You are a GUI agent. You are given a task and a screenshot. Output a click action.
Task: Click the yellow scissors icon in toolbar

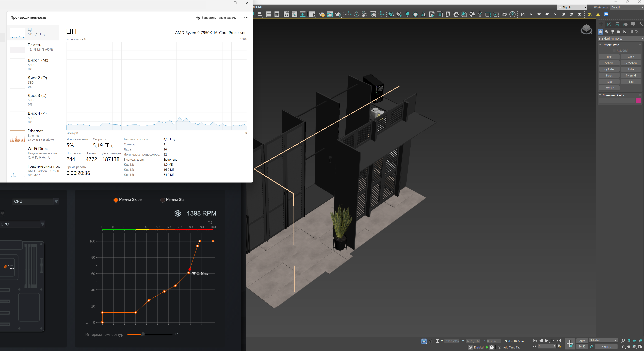click(x=590, y=14)
